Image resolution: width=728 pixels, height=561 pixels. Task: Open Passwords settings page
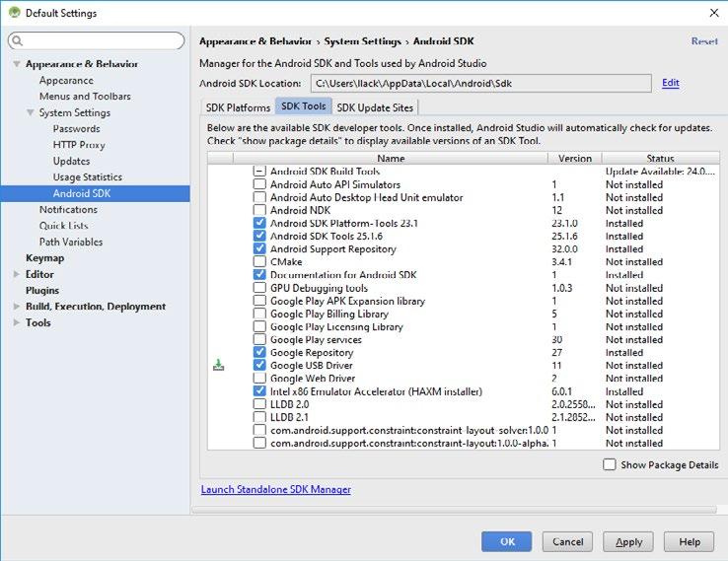(x=77, y=128)
